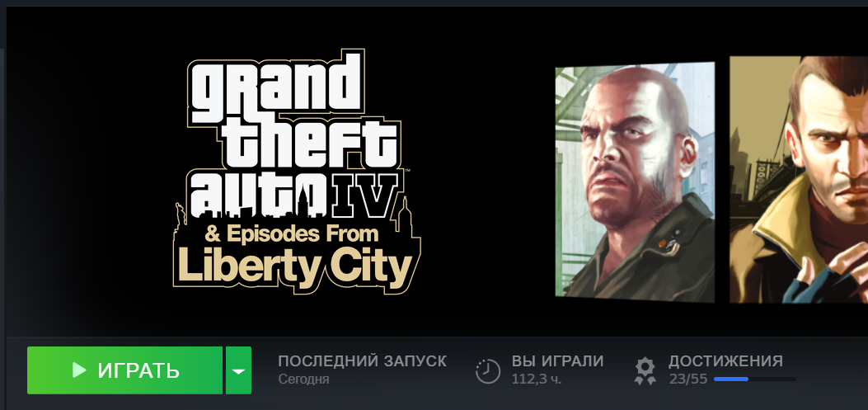Click the Сегодня last-launch date text
Image resolution: width=868 pixels, height=410 pixels.
coord(303,379)
